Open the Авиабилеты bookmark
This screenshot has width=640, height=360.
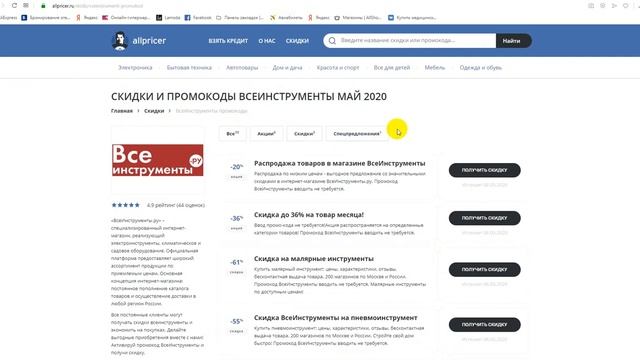287,18
